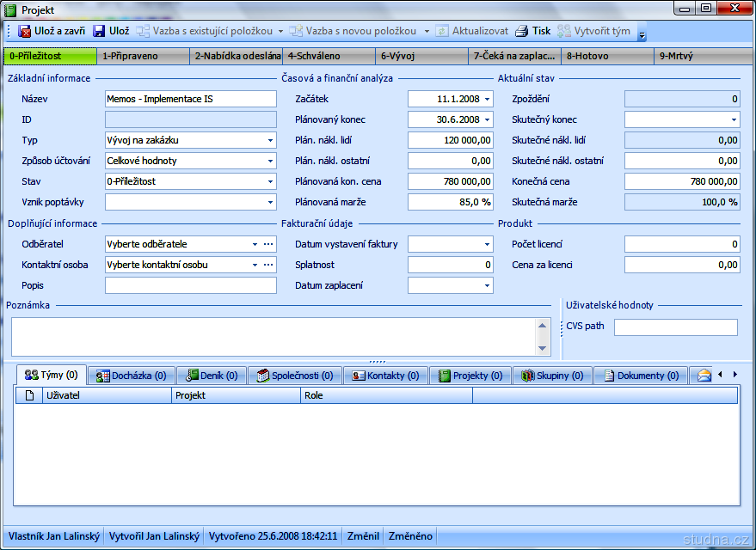Expand the 'Typ' dropdown

(x=270, y=140)
